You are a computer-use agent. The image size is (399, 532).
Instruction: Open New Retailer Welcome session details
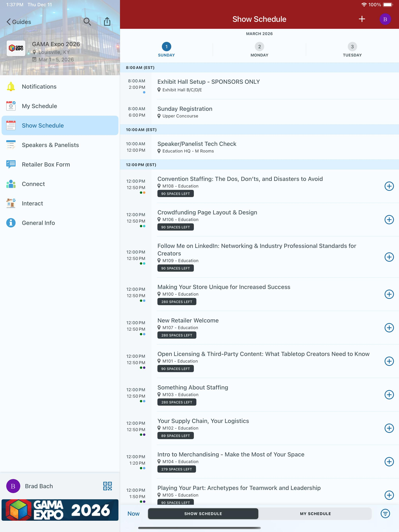click(x=188, y=320)
